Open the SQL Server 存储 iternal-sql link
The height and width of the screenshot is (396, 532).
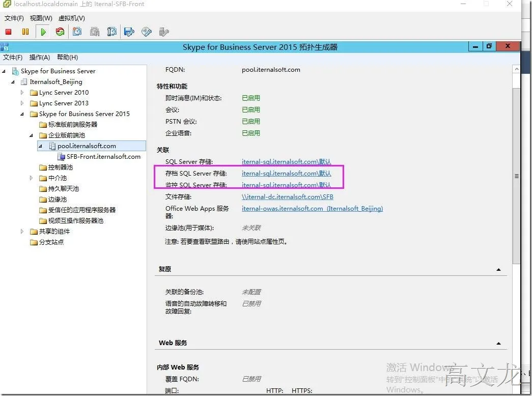coord(286,161)
